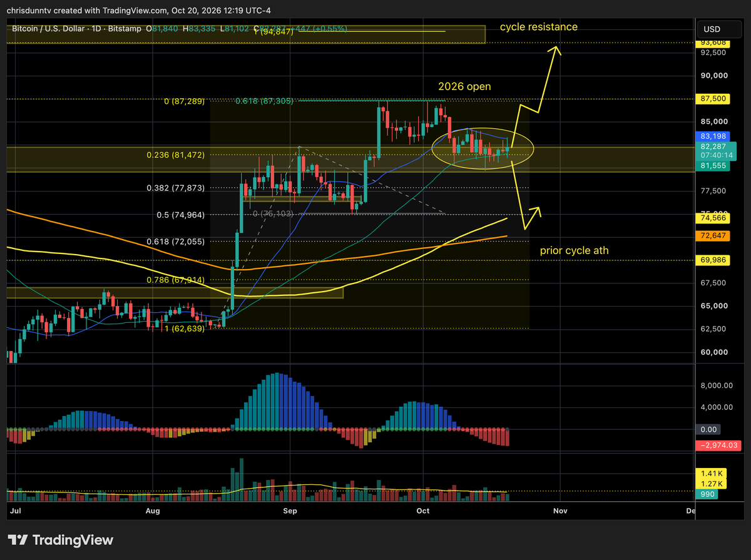Click the 0.00 indicator axis label
This screenshot has height=560, width=751.
[708, 430]
